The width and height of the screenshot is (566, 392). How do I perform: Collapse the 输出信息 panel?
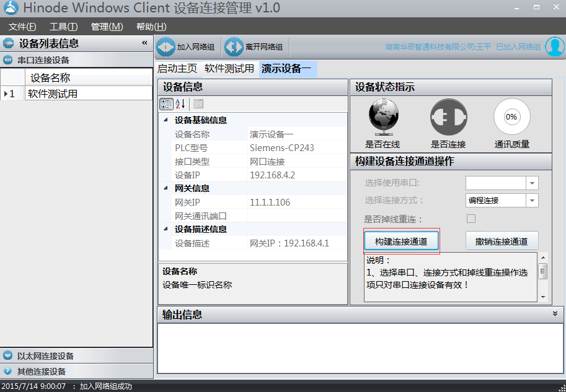(555, 314)
